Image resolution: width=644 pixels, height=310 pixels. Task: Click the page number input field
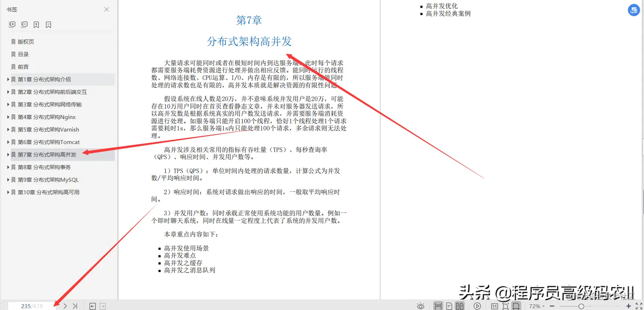32,306
